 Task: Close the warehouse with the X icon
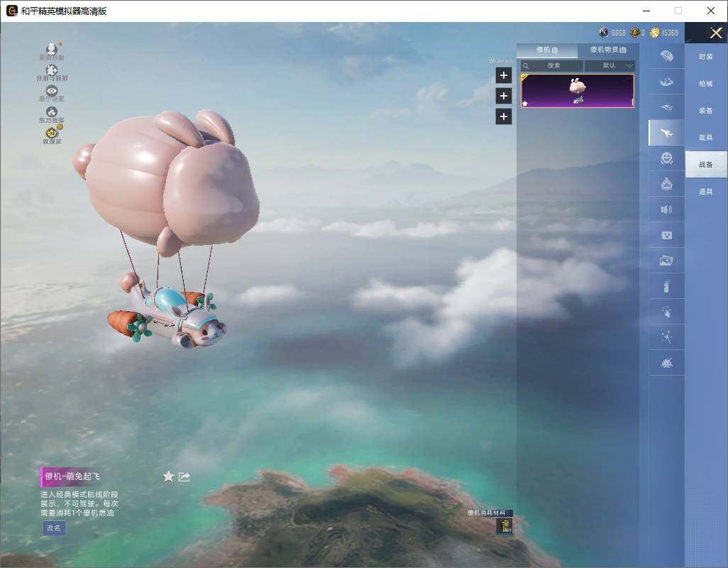click(715, 33)
